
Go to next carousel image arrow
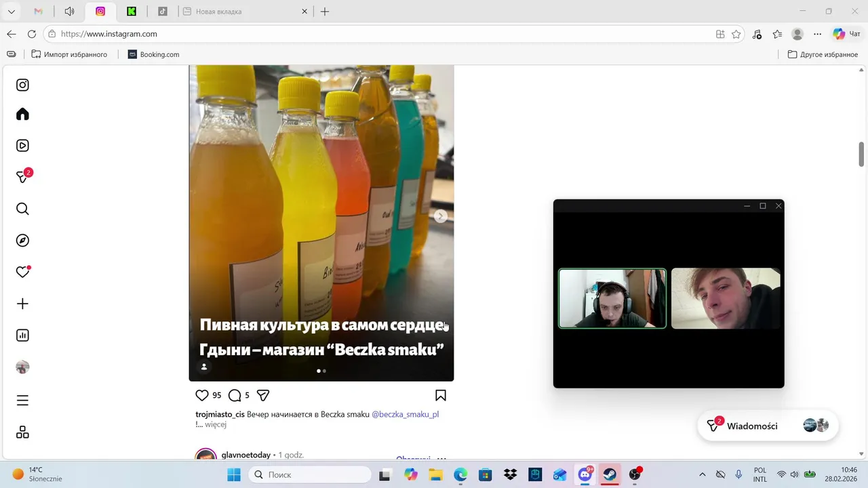click(x=440, y=216)
